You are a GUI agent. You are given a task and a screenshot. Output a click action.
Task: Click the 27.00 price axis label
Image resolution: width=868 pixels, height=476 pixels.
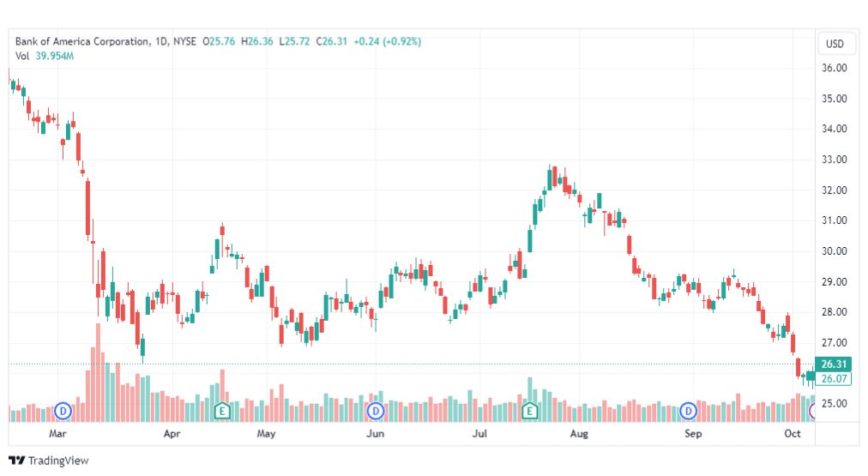click(835, 342)
